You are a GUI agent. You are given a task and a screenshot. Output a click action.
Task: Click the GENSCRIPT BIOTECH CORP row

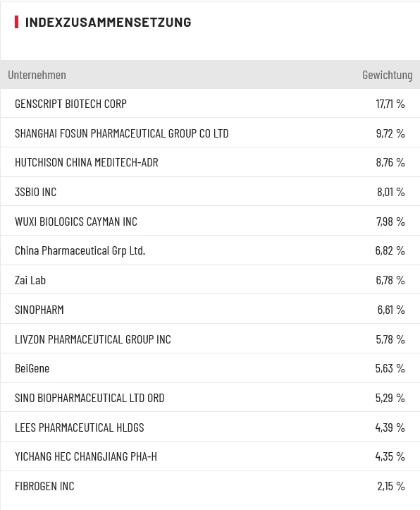click(210, 104)
